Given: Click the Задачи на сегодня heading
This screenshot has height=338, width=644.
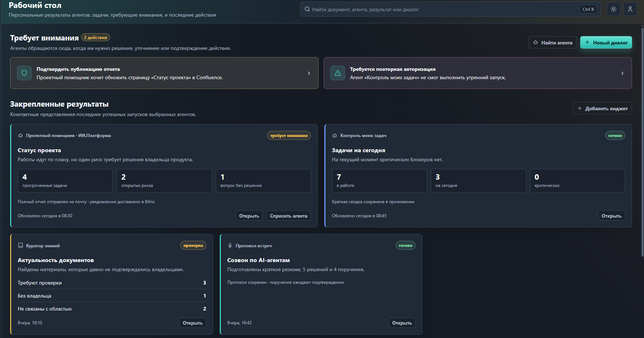Looking at the screenshot, I should tap(358, 150).
